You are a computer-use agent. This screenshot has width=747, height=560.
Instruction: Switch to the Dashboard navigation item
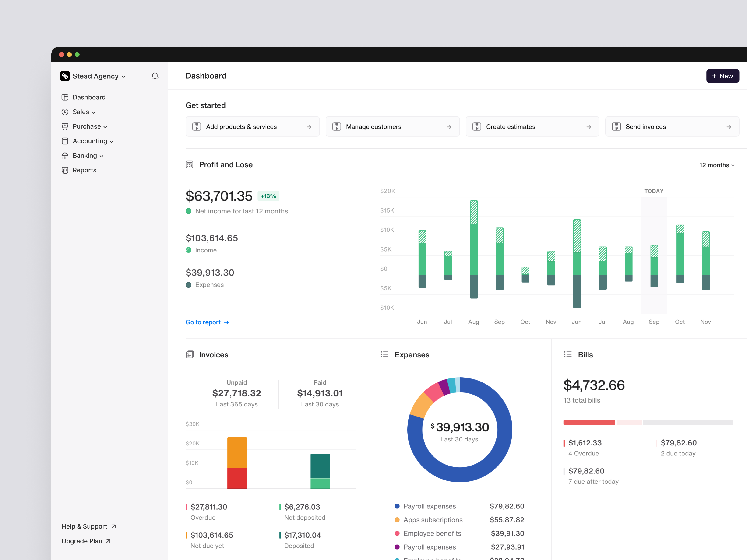click(89, 97)
